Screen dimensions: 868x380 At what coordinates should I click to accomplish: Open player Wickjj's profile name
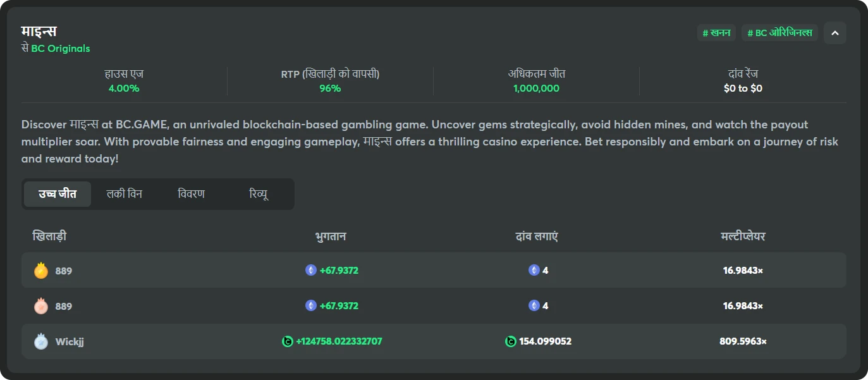pyautogui.click(x=70, y=341)
